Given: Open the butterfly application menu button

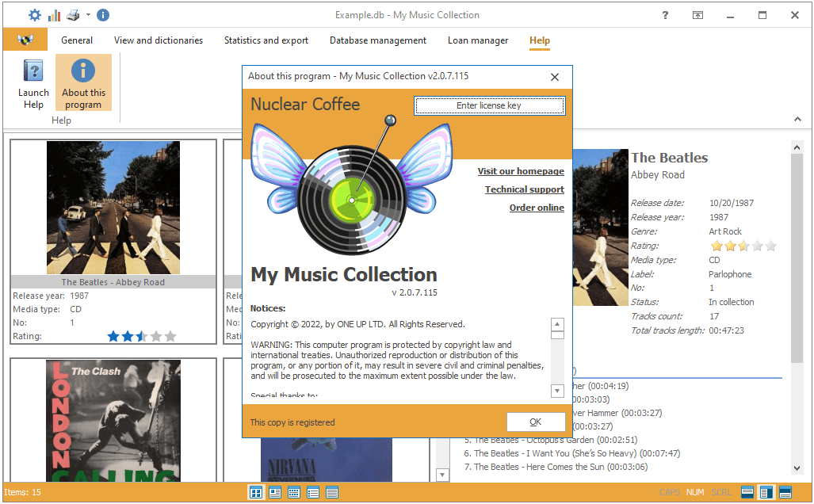Looking at the screenshot, I should [25, 40].
